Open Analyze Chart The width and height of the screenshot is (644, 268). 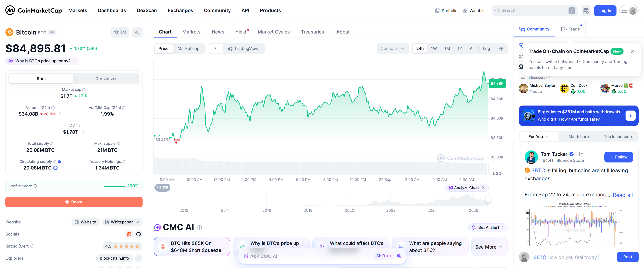coord(467,188)
